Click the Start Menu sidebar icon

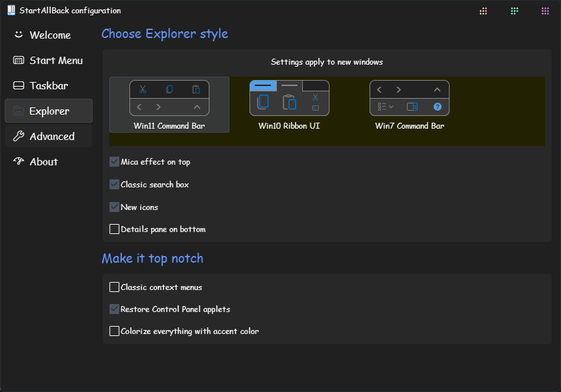(x=19, y=60)
